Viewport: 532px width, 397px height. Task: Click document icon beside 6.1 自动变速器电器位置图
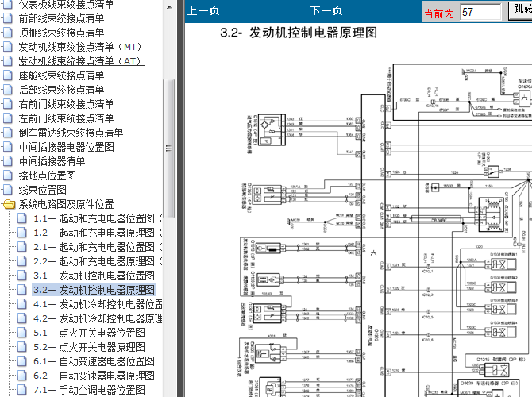21,361
